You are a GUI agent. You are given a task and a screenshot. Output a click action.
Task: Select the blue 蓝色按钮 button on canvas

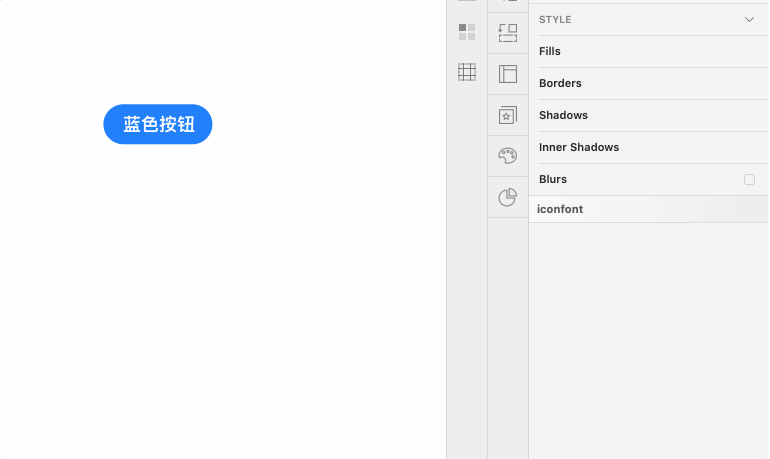click(x=158, y=124)
